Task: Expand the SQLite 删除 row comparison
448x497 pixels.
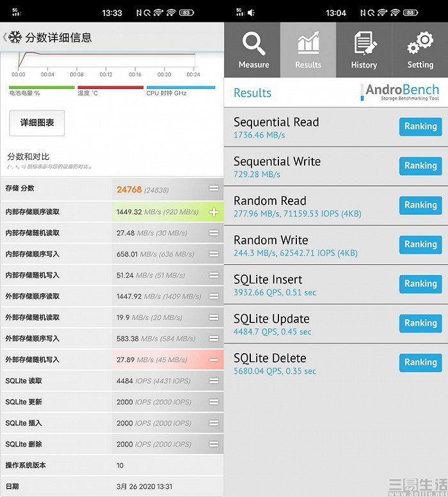Action: tap(214, 445)
